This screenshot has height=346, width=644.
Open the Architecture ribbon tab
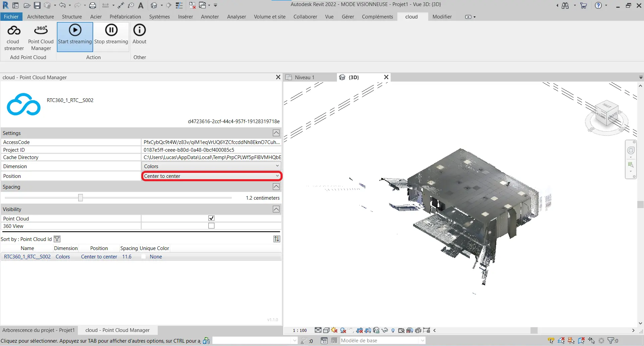[40, 17]
